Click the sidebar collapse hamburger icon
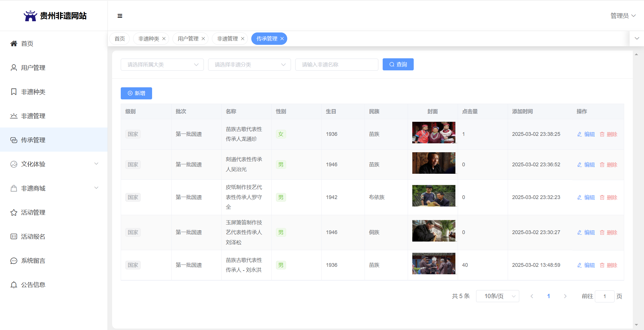Screen dimensions: 644x330 tap(120, 16)
